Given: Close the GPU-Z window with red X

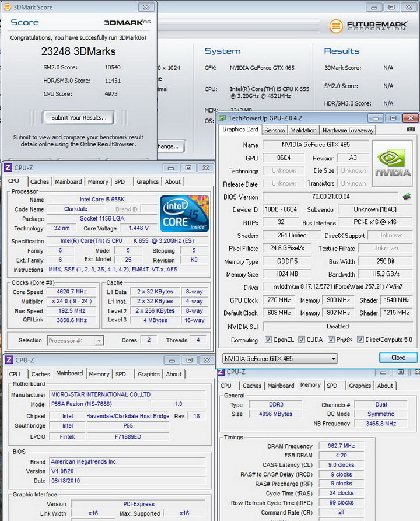Looking at the screenshot, I should (411, 118).
